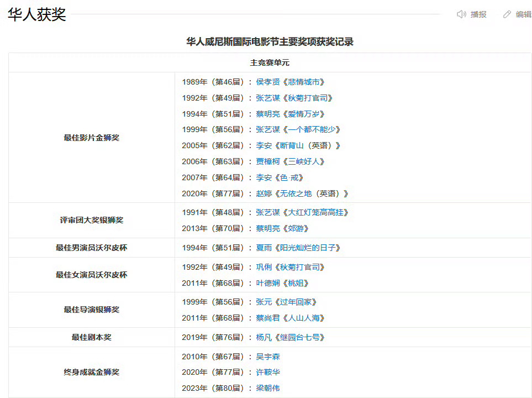Open the 《桃姐》 film link

click(296, 283)
